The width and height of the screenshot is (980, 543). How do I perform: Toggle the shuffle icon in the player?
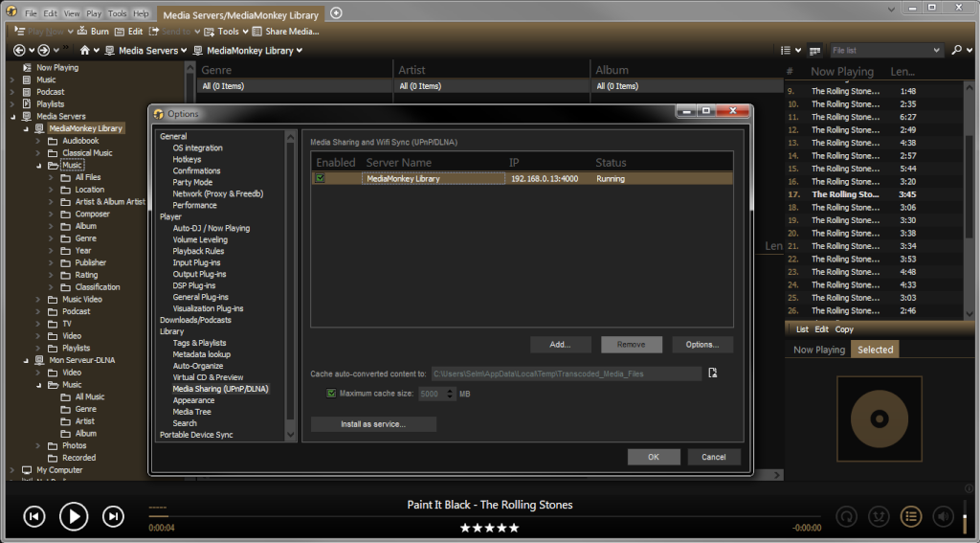879,517
